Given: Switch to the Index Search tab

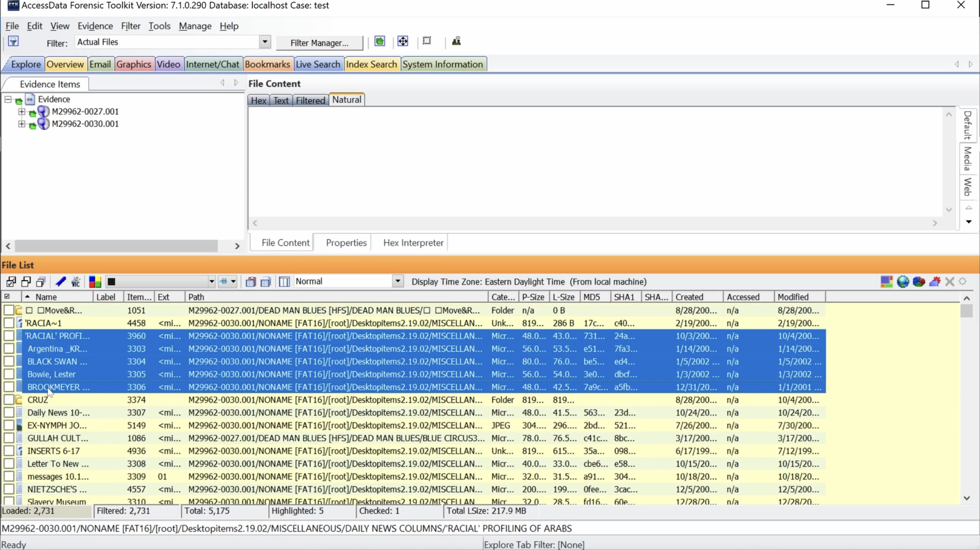Looking at the screenshot, I should point(371,64).
